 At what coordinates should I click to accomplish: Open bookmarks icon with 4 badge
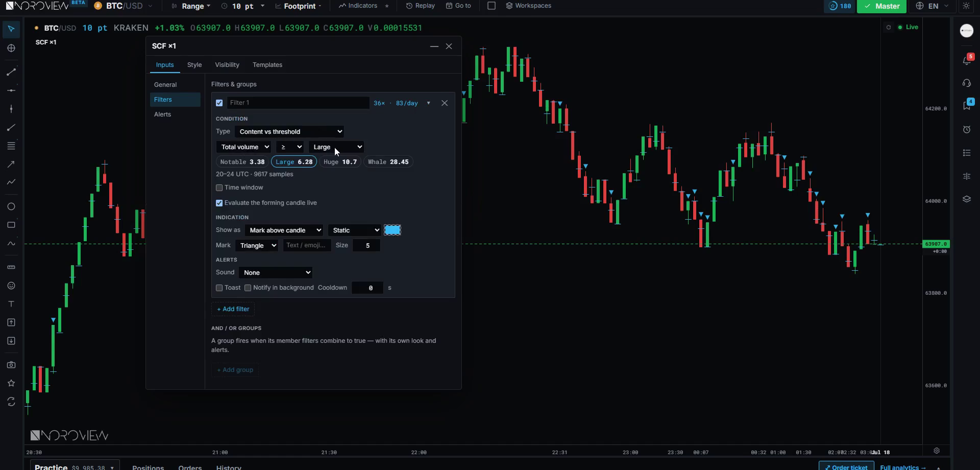coord(967,105)
